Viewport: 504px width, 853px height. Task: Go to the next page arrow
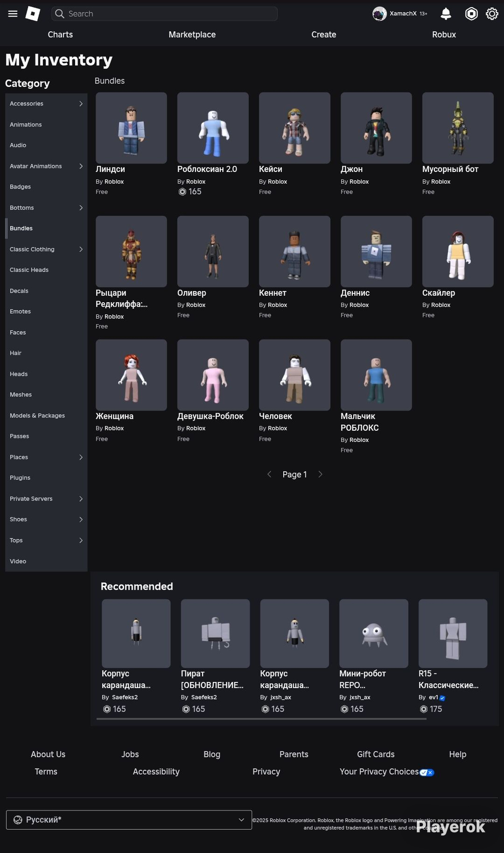[x=320, y=474]
